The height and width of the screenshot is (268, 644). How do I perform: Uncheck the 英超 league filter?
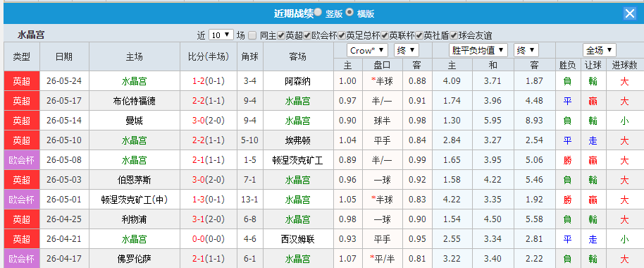pos(281,35)
